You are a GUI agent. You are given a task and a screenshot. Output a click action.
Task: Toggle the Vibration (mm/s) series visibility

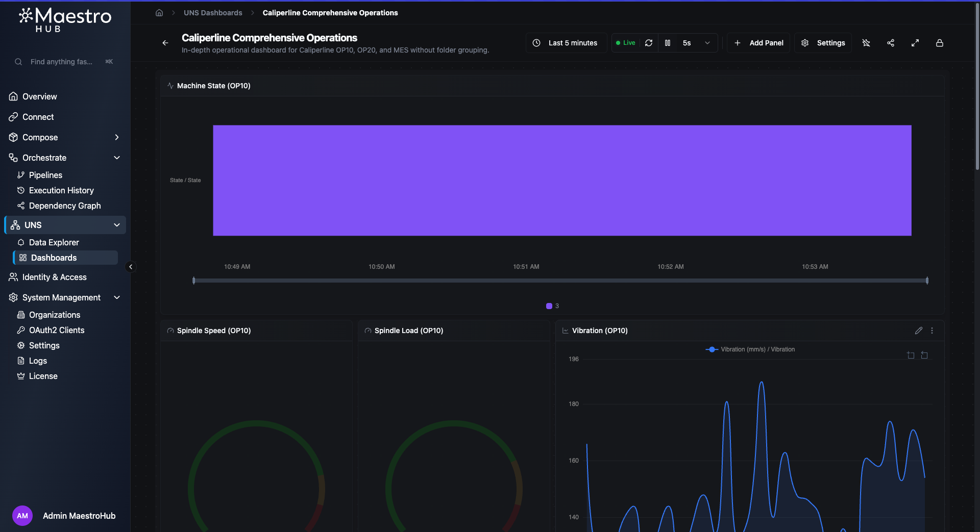pyautogui.click(x=749, y=349)
